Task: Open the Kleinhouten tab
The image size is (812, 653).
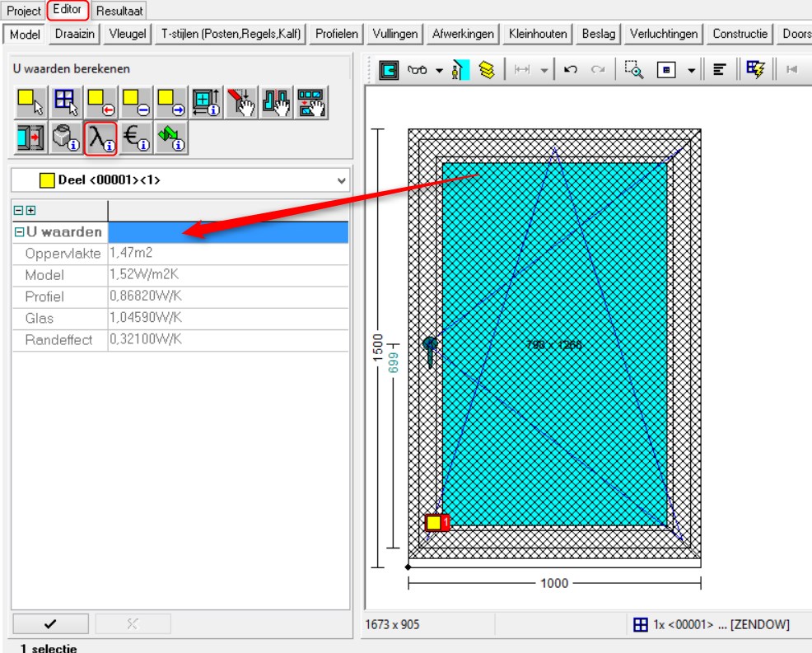Action: tap(538, 34)
